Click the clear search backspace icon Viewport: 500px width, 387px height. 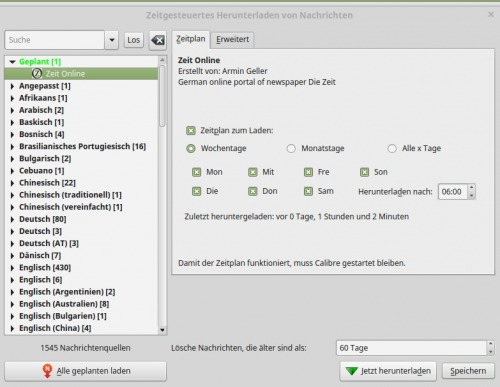[x=158, y=40]
